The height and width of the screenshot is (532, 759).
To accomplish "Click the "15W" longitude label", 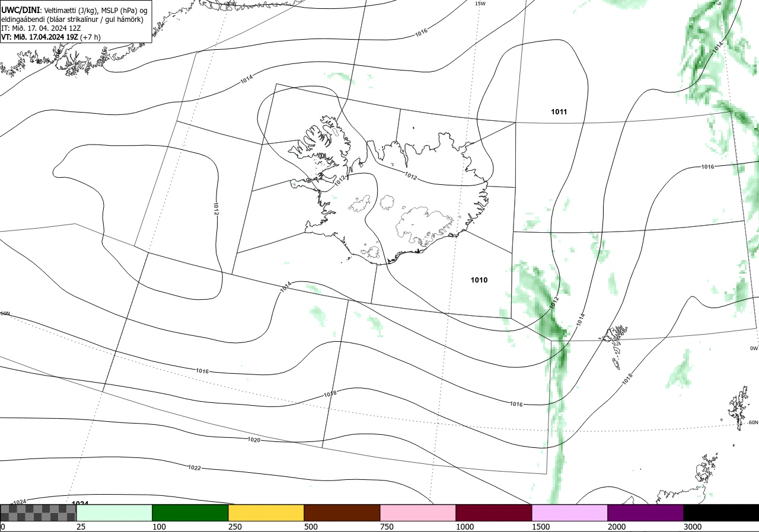I will tap(480, 4).
